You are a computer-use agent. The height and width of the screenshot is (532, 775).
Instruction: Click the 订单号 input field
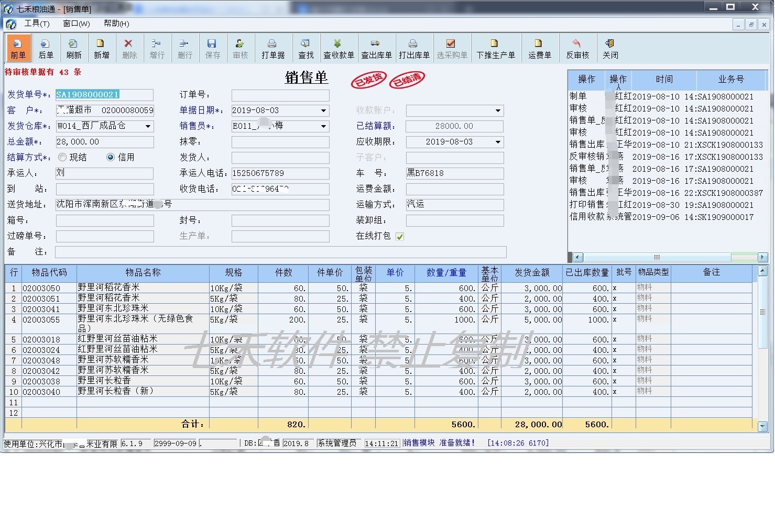280,95
